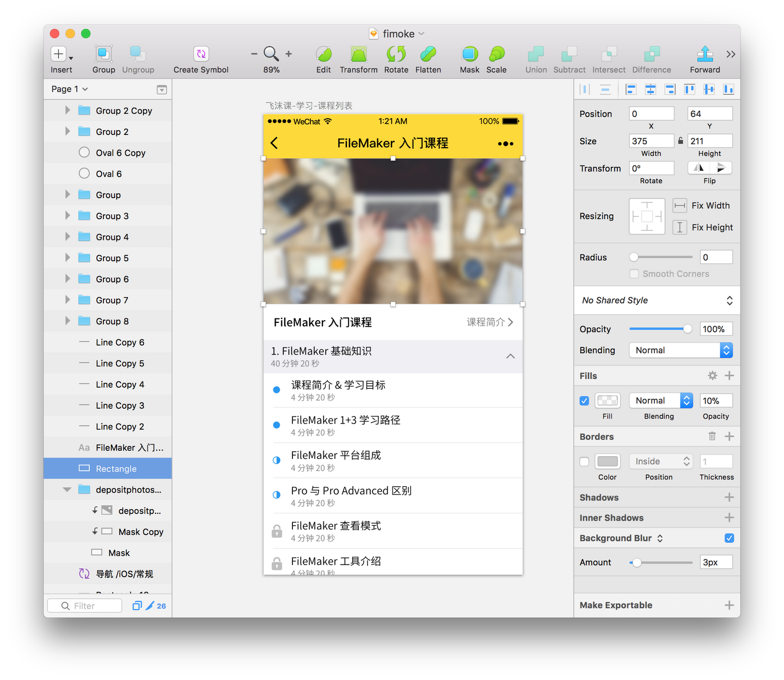Toggle the fill enabled checkbox
This screenshot has height=680, width=784.
coord(584,401)
